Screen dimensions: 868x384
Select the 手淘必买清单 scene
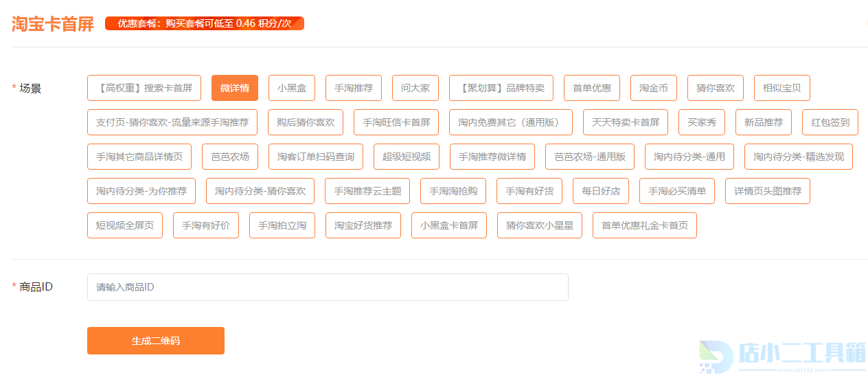677,191
